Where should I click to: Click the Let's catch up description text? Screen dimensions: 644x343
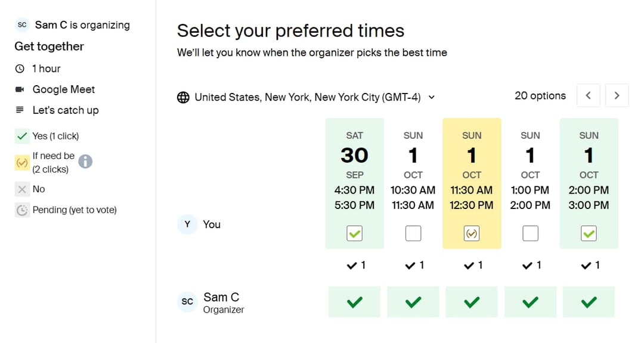(66, 110)
